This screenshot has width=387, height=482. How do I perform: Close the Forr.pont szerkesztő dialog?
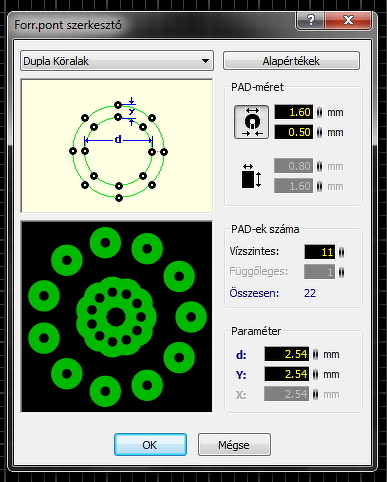pyautogui.click(x=348, y=20)
